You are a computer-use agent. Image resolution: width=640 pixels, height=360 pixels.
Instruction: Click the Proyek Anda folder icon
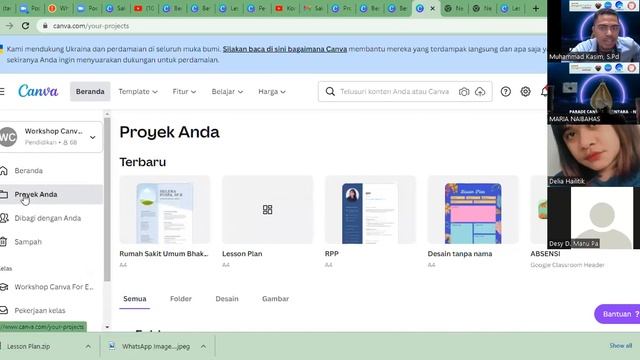click(4, 194)
